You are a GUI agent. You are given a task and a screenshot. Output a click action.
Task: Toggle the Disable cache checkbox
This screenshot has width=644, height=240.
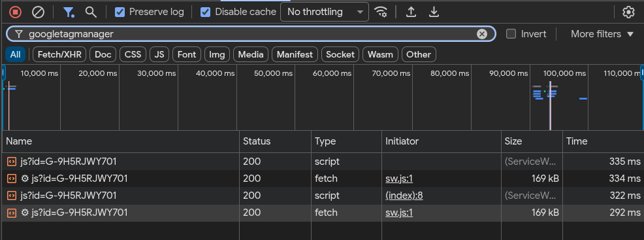coord(205,12)
